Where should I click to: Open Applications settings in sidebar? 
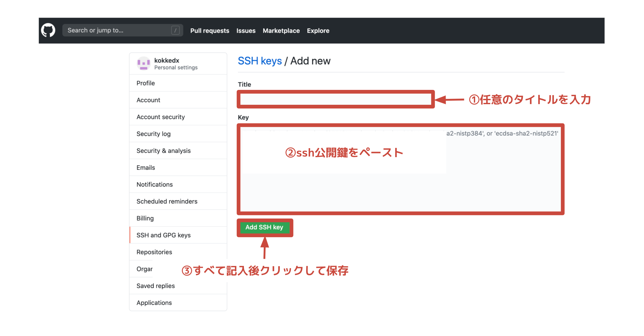point(154,303)
